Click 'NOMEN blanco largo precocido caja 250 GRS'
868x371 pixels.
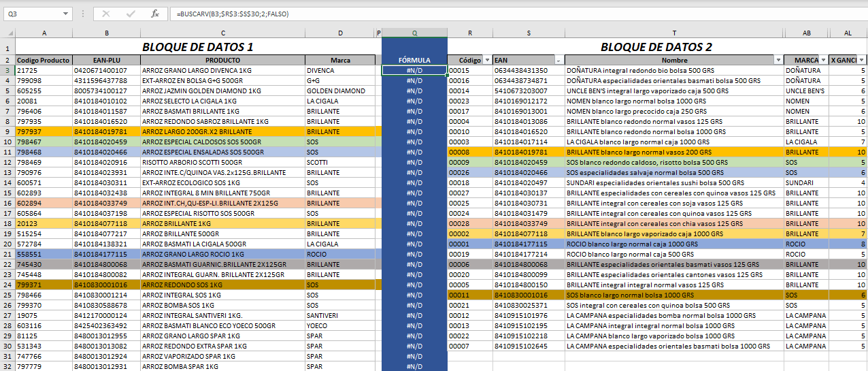(674, 111)
